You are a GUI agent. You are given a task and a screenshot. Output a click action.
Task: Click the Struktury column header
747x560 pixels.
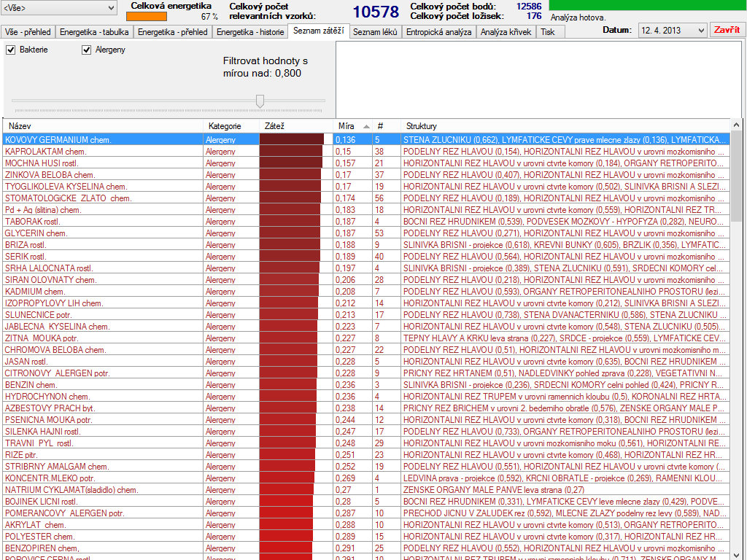[x=565, y=126]
